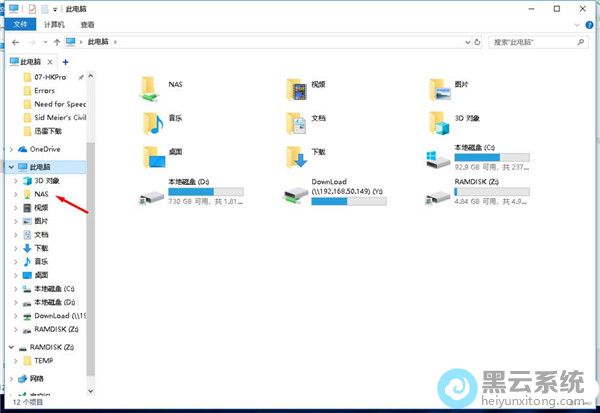Expand the 本地磁盘 (C:) tree node
This screenshot has height=413, width=600.
[x=16, y=289]
